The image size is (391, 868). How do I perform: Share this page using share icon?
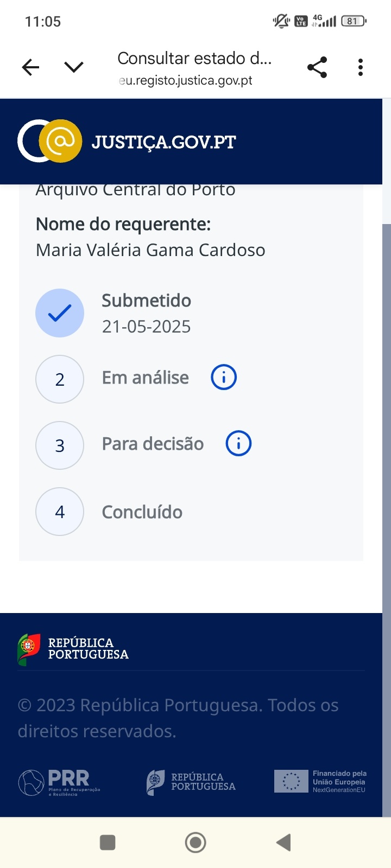coord(317,67)
